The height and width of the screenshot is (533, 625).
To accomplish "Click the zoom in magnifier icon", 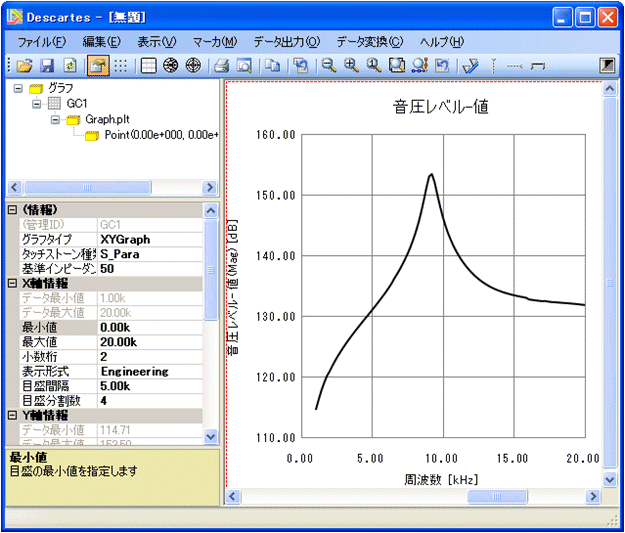I will (x=351, y=66).
